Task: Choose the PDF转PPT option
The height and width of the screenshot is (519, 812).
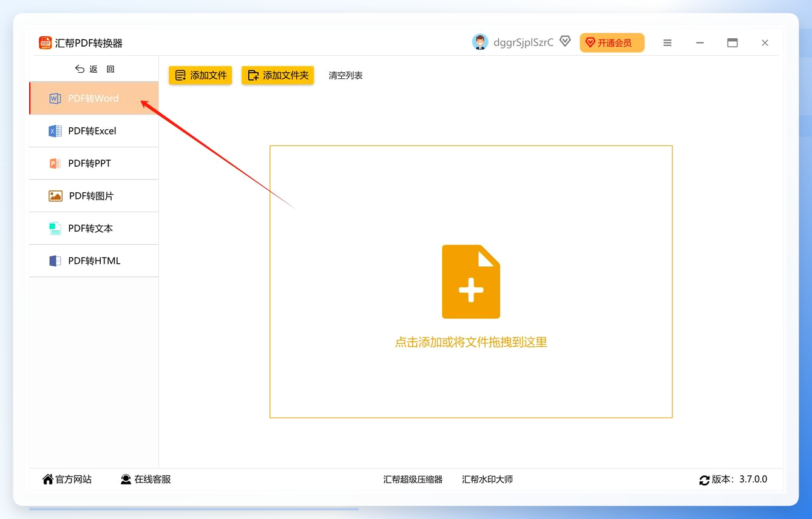Action: coord(94,163)
